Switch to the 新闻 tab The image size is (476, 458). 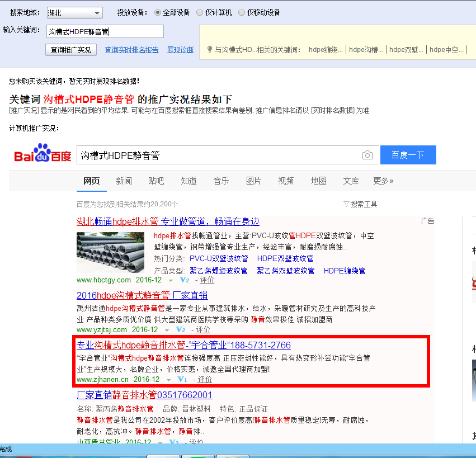(124, 181)
